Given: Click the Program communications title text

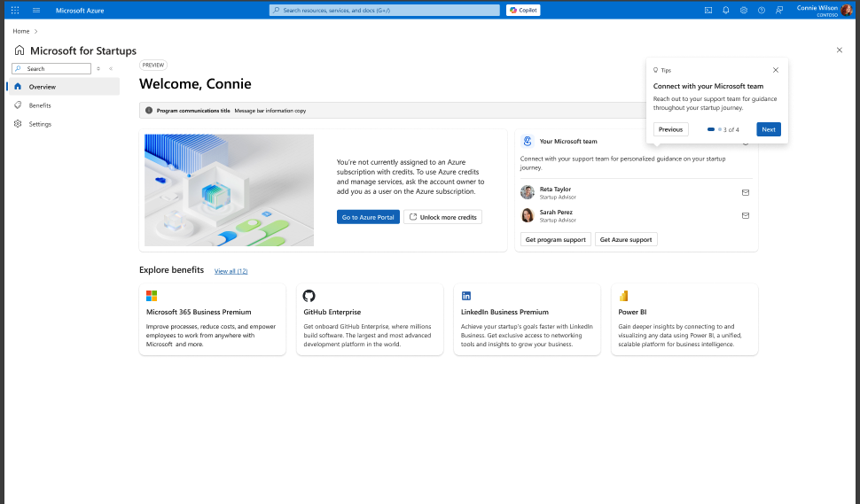Looking at the screenshot, I should (193, 111).
